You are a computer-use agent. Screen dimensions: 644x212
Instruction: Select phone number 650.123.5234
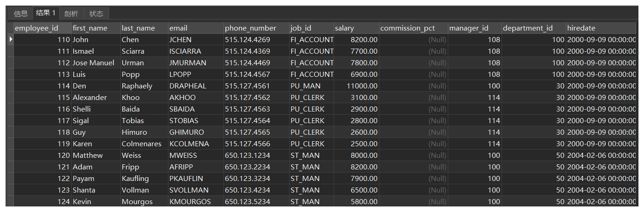[x=256, y=202]
